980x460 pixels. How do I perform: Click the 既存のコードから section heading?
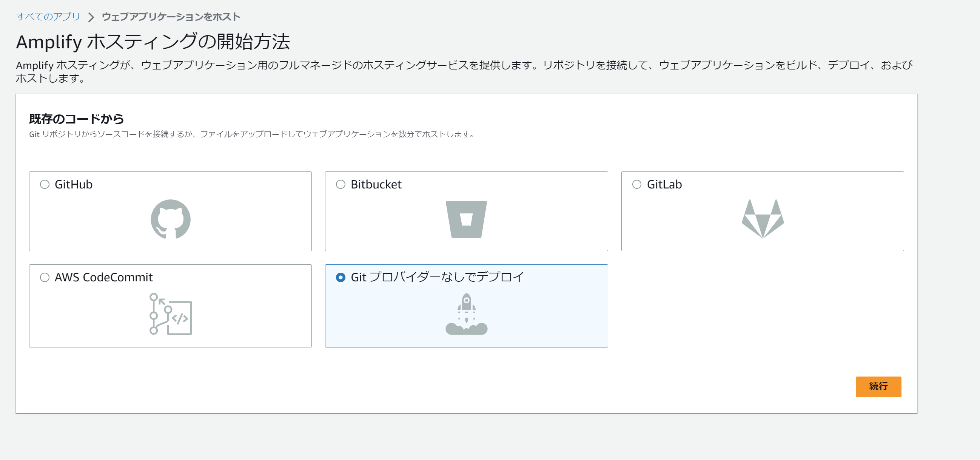pos(77,119)
